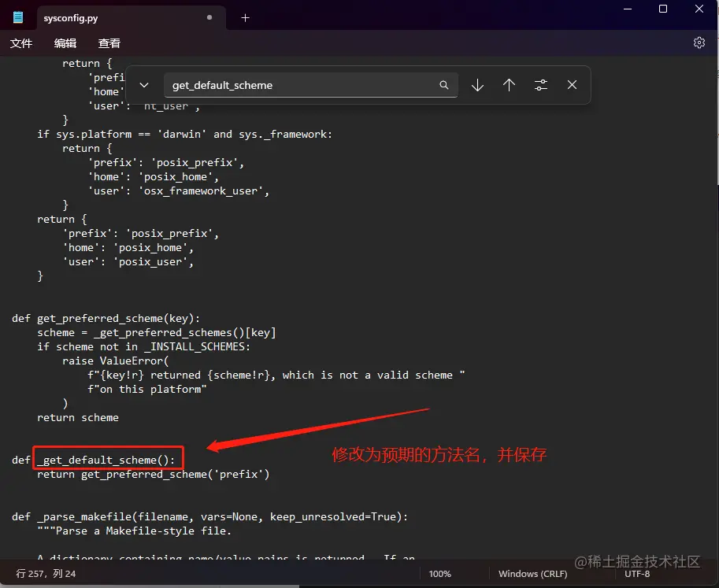Click UTF-8 encoding status
The height and width of the screenshot is (588, 719).
(x=637, y=574)
